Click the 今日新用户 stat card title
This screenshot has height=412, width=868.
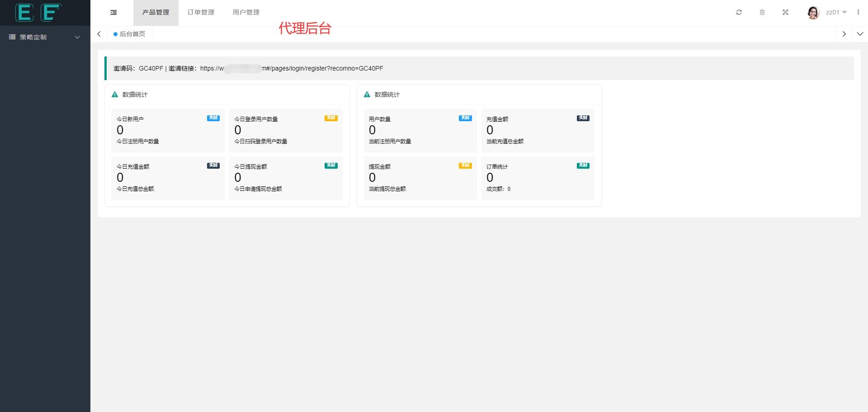tap(130, 119)
